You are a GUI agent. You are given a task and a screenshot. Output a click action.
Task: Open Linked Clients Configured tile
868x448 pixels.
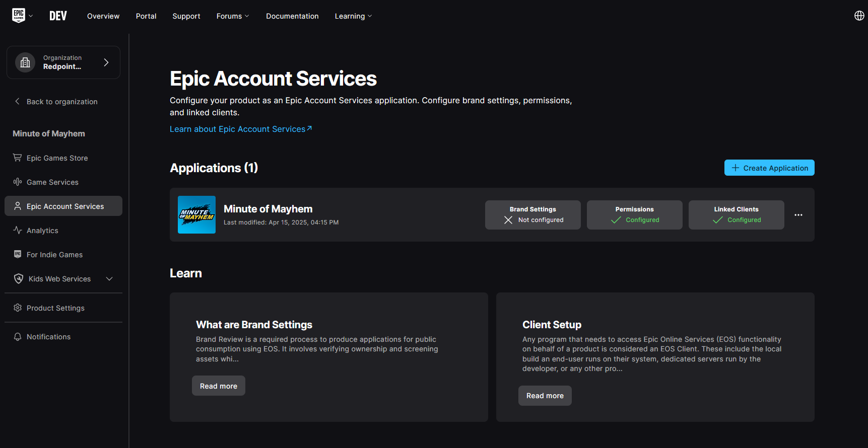(737, 215)
